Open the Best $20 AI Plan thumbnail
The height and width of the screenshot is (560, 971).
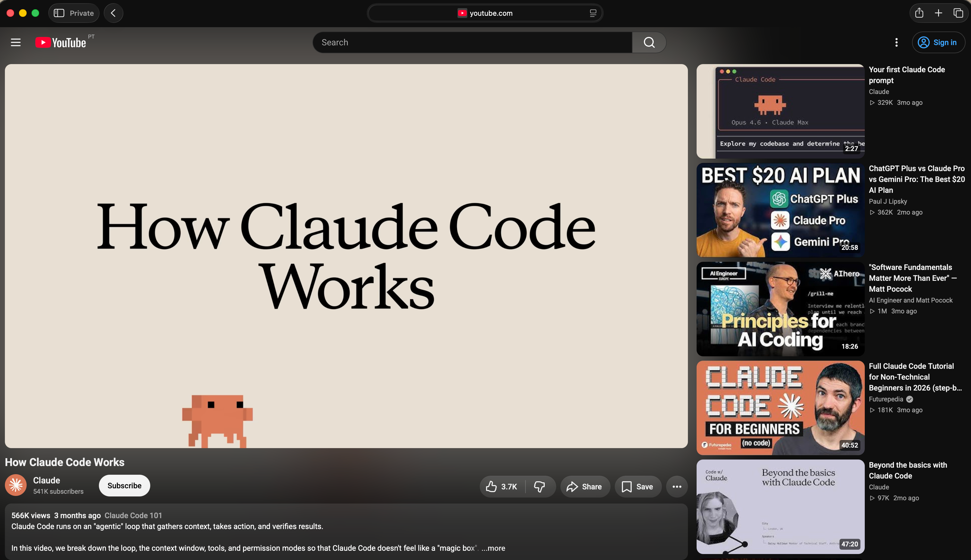[781, 210]
